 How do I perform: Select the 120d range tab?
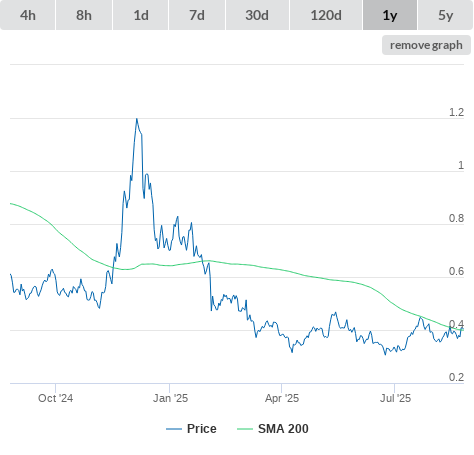pyautogui.click(x=326, y=15)
